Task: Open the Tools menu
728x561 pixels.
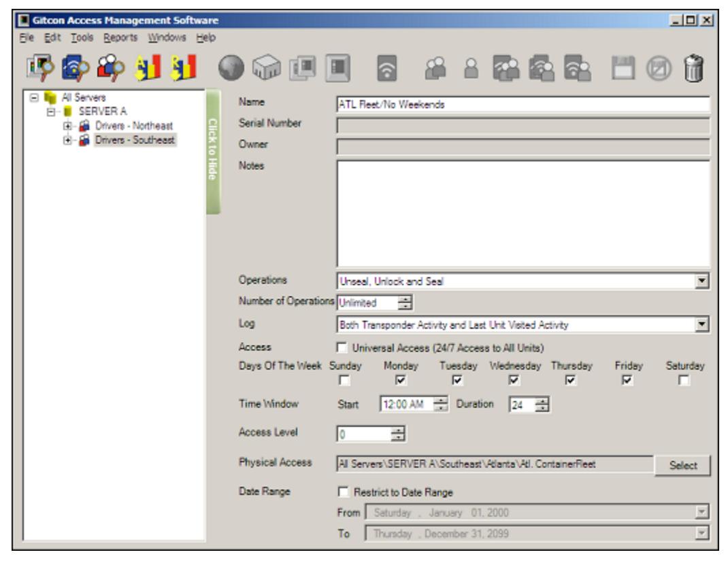Action: pos(82,37)
